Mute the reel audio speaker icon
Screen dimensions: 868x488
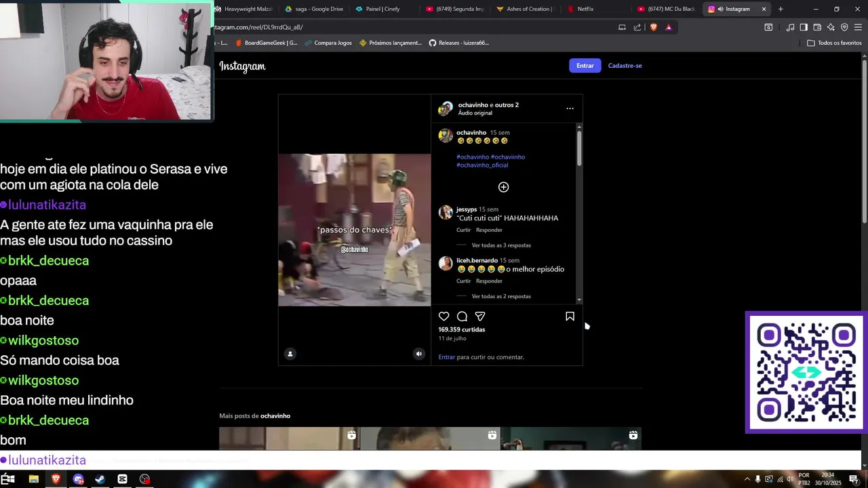click(418, 354)
